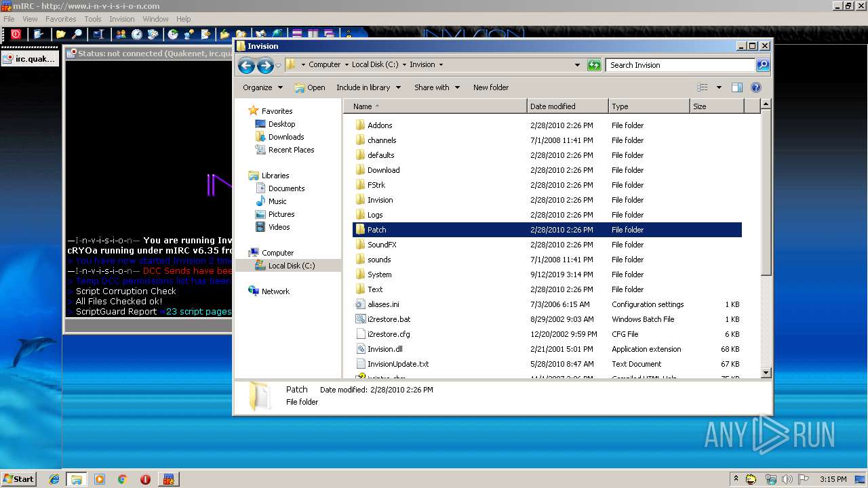The image size is (868, 488).
Task: Select the SoundFX folder row
Action: 547,245
